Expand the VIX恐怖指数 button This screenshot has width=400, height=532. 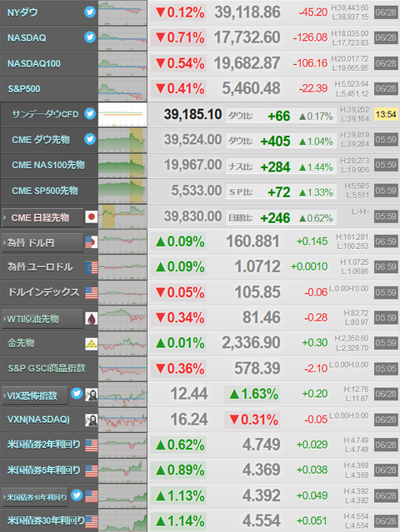click(35, 395)
